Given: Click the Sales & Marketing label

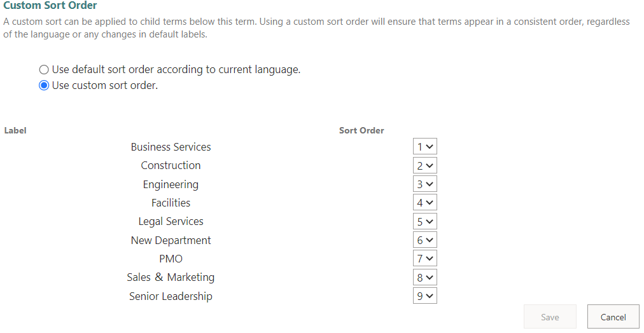Looking at the screenshot, I should (x=171, y=278).
